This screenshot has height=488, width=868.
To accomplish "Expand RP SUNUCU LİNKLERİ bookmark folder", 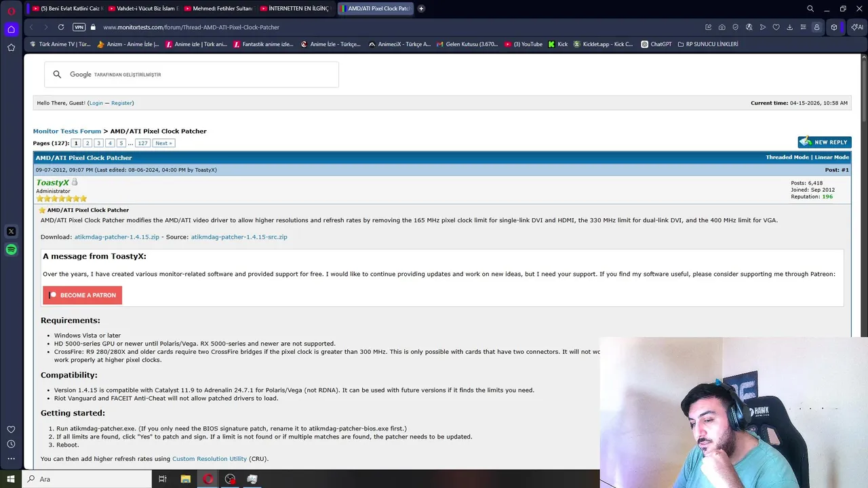I will click(x=708, y=44).
